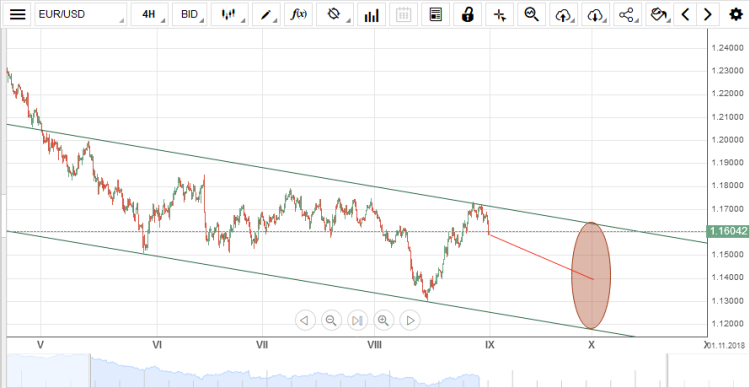Toggle the chart lock icon

pos(467,14)
